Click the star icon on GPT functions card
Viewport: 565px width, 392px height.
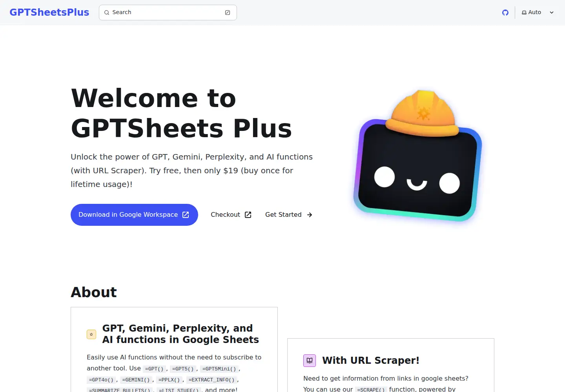(91, 334)
